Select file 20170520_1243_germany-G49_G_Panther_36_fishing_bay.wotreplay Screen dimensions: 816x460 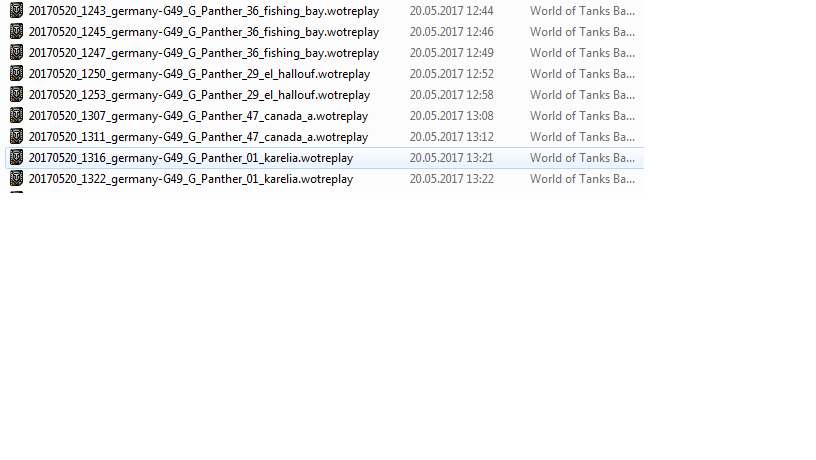(x=204, y=11)
